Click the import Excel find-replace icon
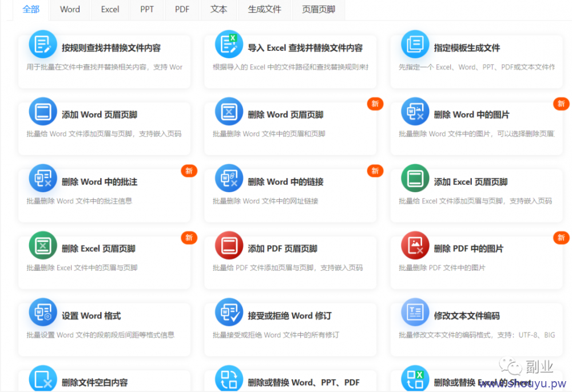 tap(229, 44)
